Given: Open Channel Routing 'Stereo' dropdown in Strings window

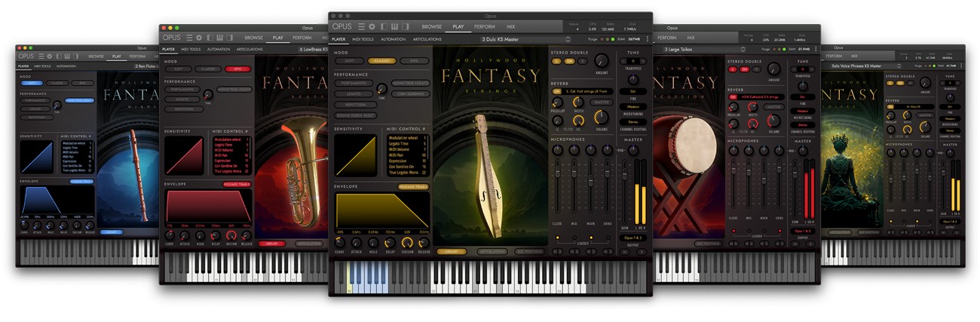Looking at the screenshot, I should pyautogui.click(x=633, y=121).
